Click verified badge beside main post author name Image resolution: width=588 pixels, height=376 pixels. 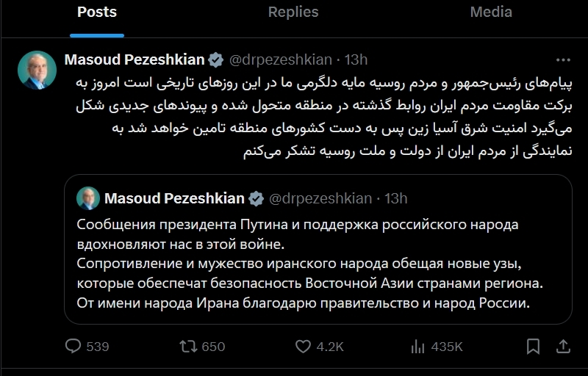(216, 59)
